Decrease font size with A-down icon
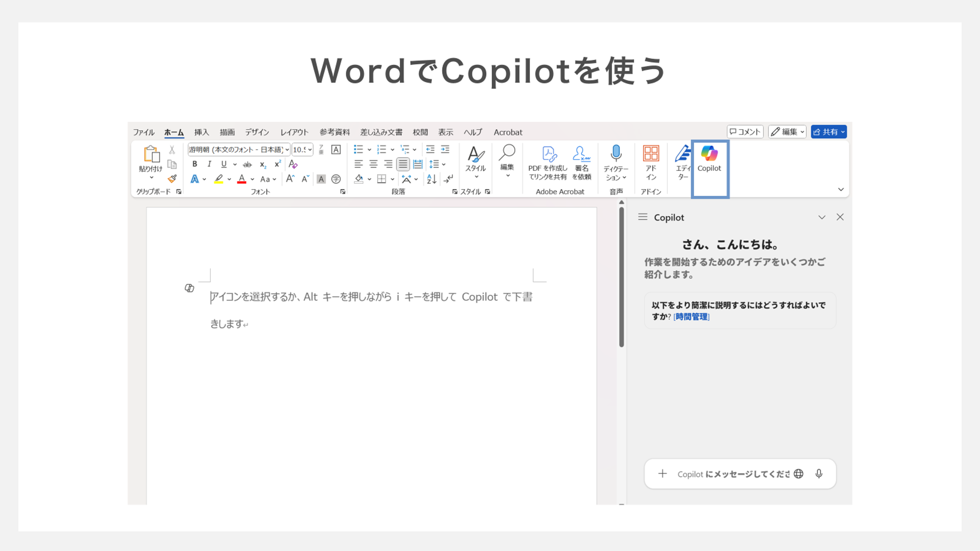The height and width of the screenshot is (551, 980). coord(305,179)
